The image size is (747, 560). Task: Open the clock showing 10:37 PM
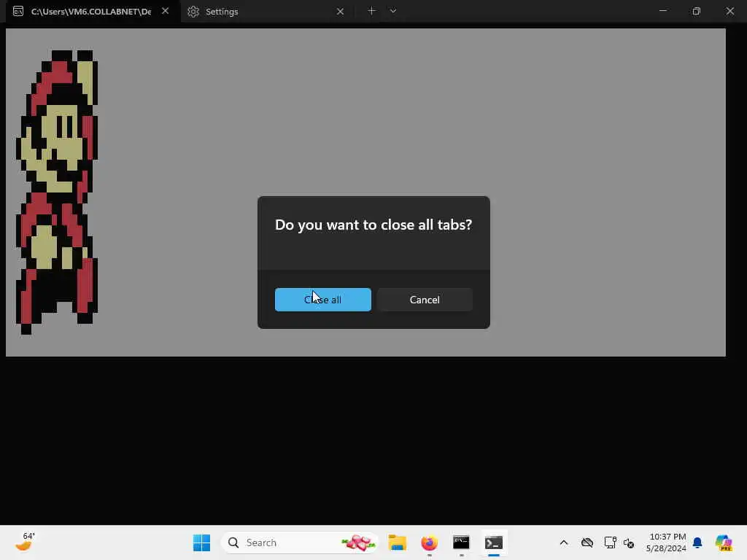click(x=666, y=542)
